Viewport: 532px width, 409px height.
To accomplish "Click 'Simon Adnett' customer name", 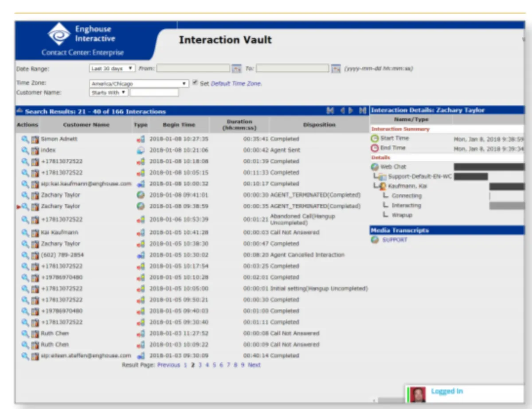I will [59, 139].
